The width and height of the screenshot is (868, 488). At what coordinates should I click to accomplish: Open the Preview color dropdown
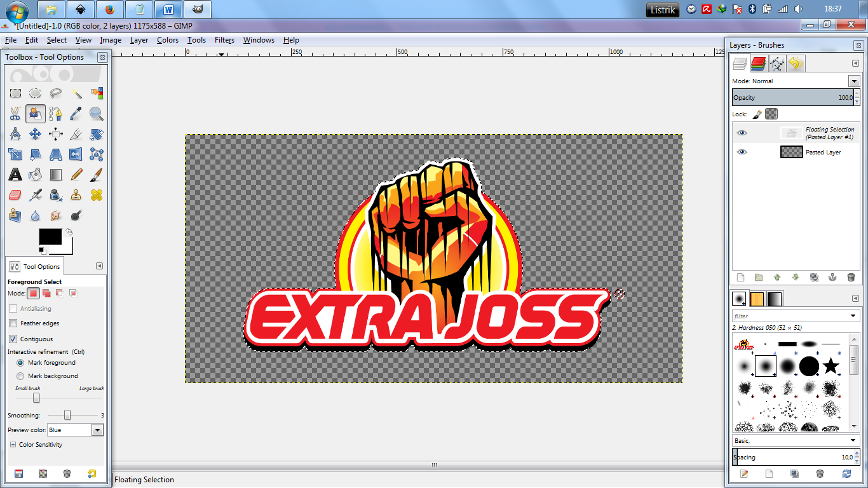(x=97, y=430)
